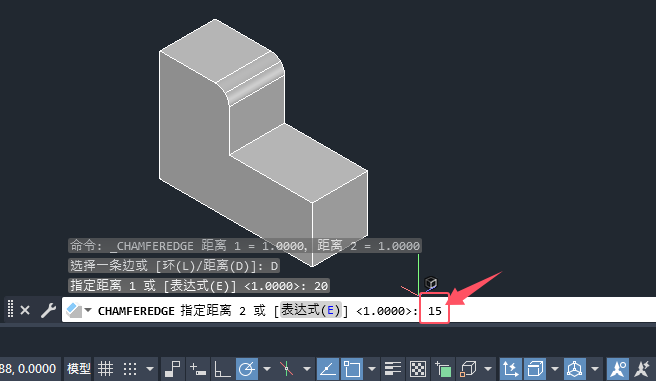Close the command line with the X button
This screenshot has width=656, height=381.
25,310
